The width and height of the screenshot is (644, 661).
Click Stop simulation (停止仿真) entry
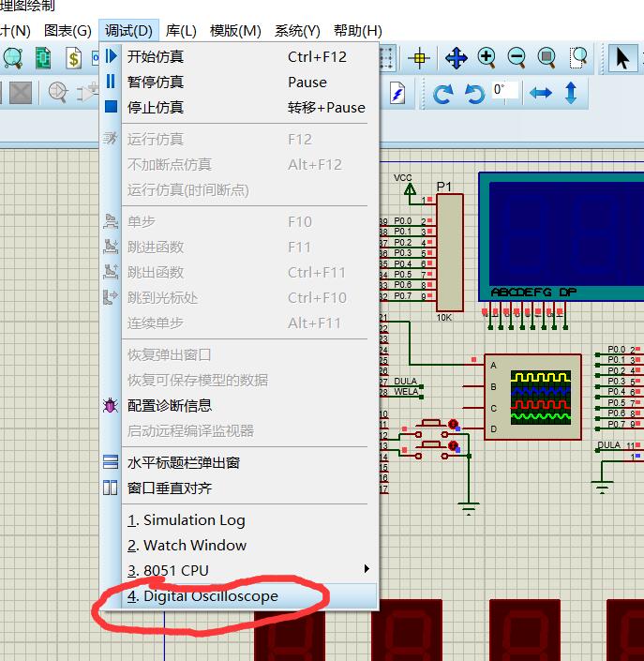click(156, 108)
